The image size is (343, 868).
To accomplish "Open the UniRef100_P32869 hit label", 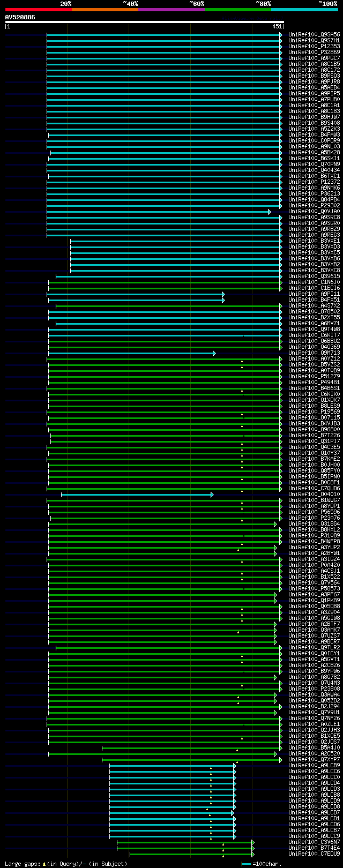I will [x=314, y=52].
